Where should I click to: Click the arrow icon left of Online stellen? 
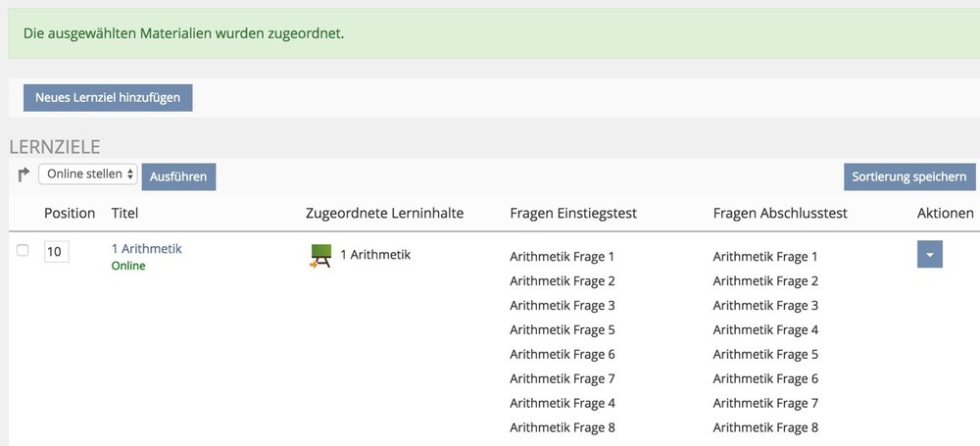24,174
